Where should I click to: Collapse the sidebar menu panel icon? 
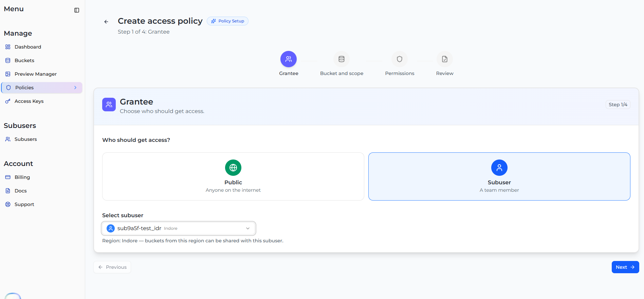77,10
